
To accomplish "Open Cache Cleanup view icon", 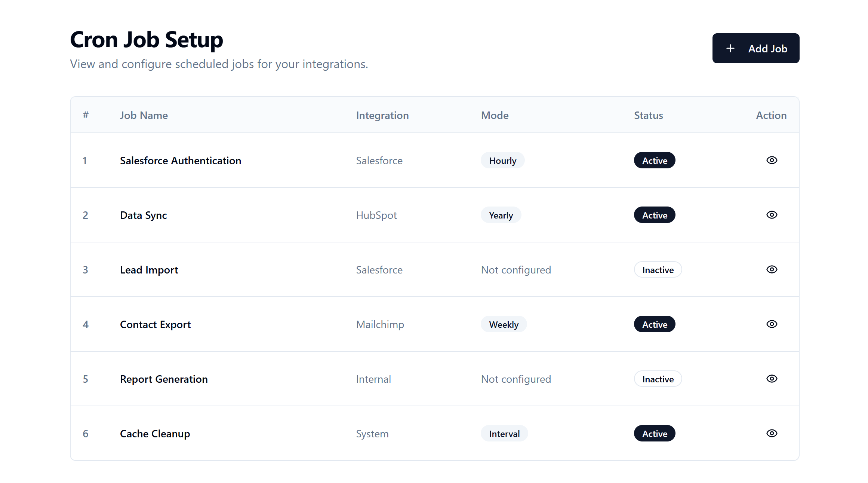I will pyautogui.click(x=772, y=433).
